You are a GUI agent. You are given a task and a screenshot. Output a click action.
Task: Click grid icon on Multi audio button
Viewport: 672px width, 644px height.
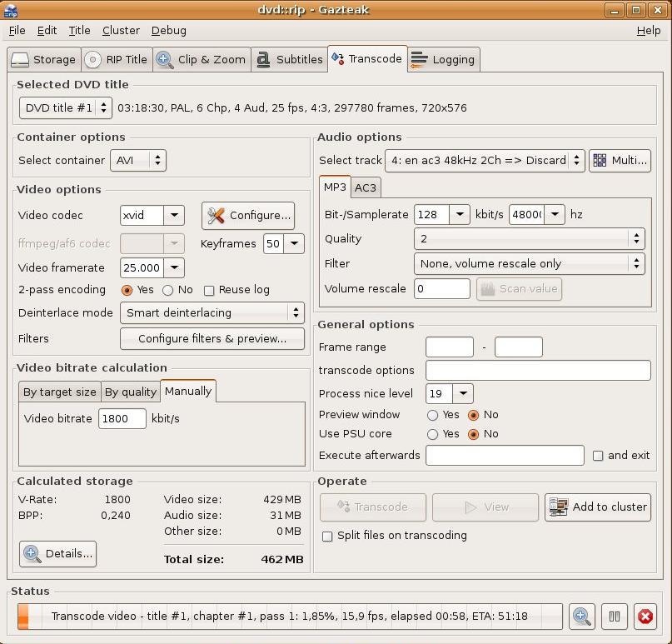coord(600,160)
